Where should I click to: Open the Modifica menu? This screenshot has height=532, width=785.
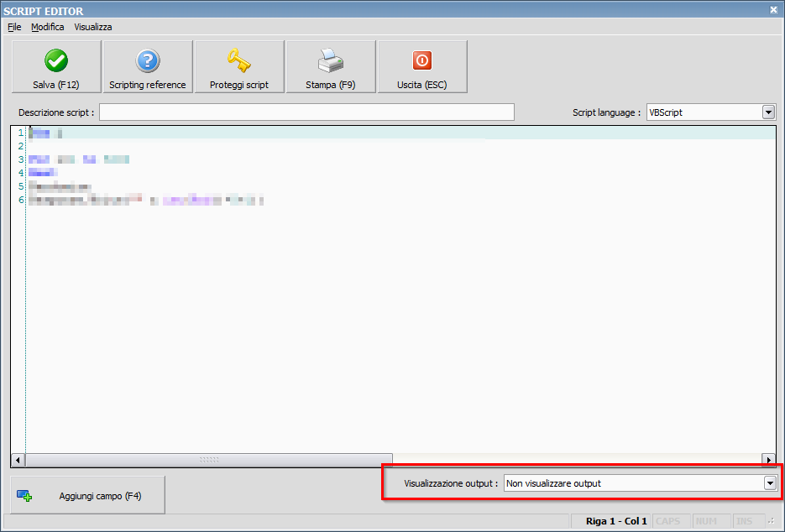48,27
